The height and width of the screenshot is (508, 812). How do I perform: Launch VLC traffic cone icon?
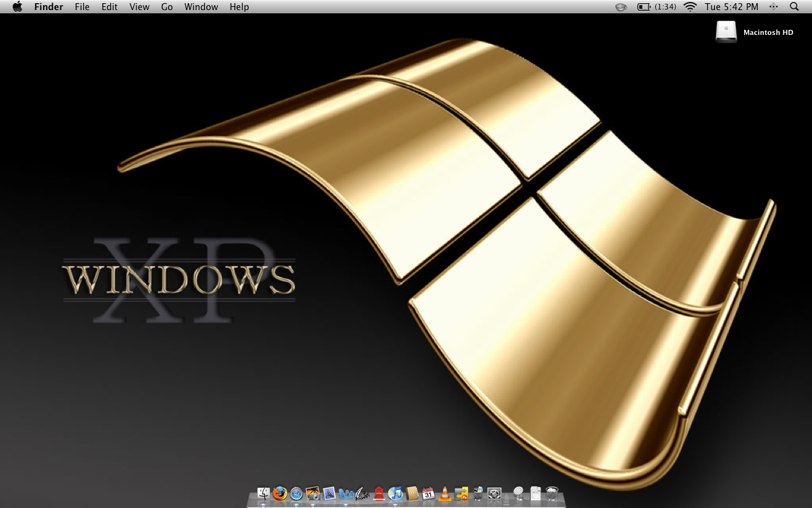[445, 493]
